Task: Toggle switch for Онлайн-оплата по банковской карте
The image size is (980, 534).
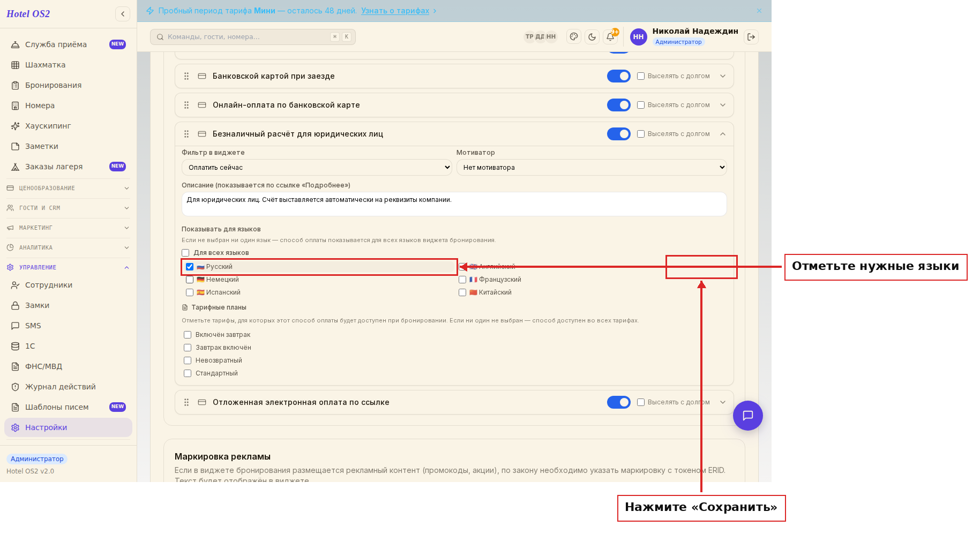Action: coord(619,105)
